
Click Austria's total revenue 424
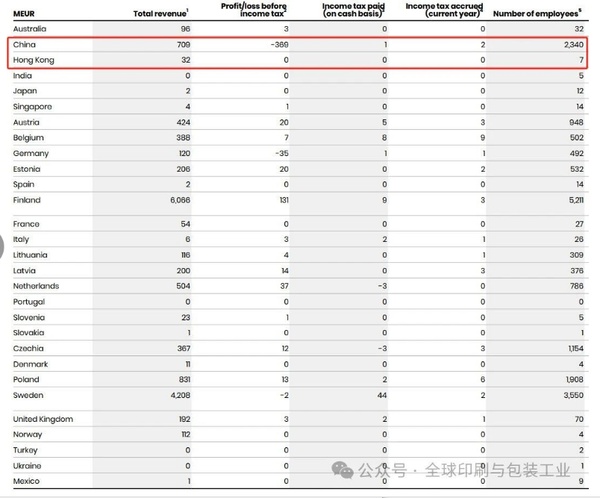(x=183, y=122)
